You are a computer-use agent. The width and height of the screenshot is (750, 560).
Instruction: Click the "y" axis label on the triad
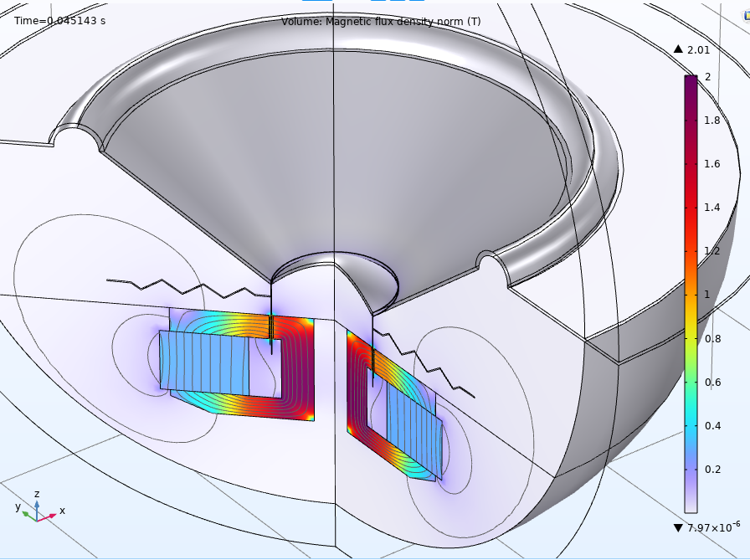[x=18, y=506]
